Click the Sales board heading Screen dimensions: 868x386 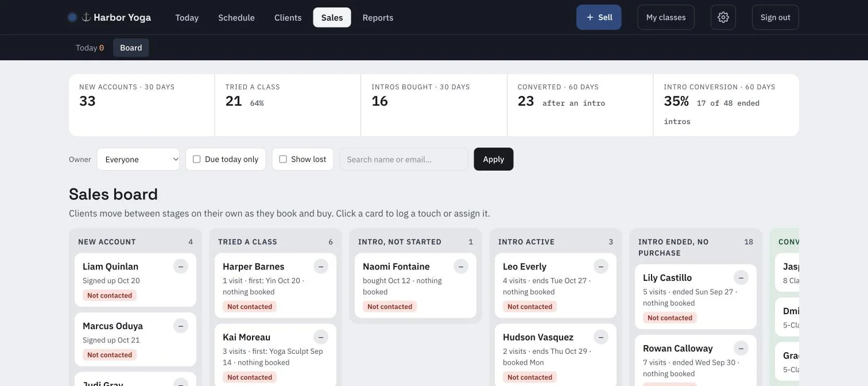click(113, 194)
